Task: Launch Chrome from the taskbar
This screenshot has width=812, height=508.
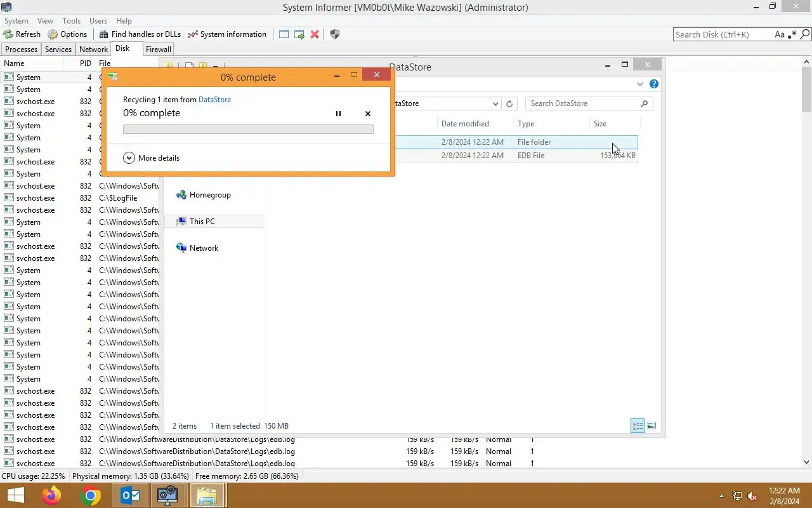Action: pos(91,495)
